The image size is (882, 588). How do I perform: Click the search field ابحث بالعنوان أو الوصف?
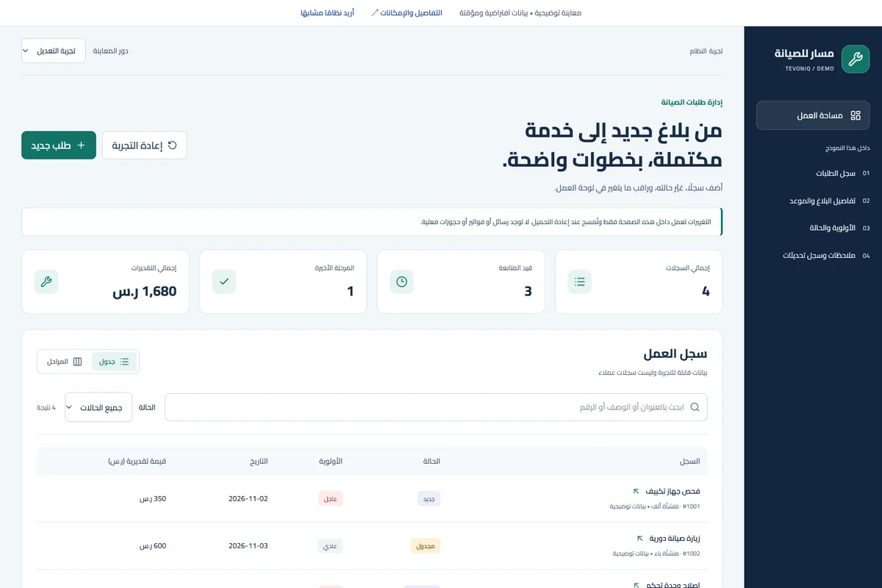click(436, 407)
